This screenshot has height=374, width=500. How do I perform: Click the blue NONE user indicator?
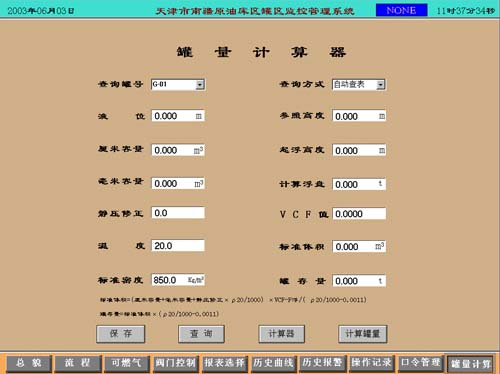[x=401, y=10]
